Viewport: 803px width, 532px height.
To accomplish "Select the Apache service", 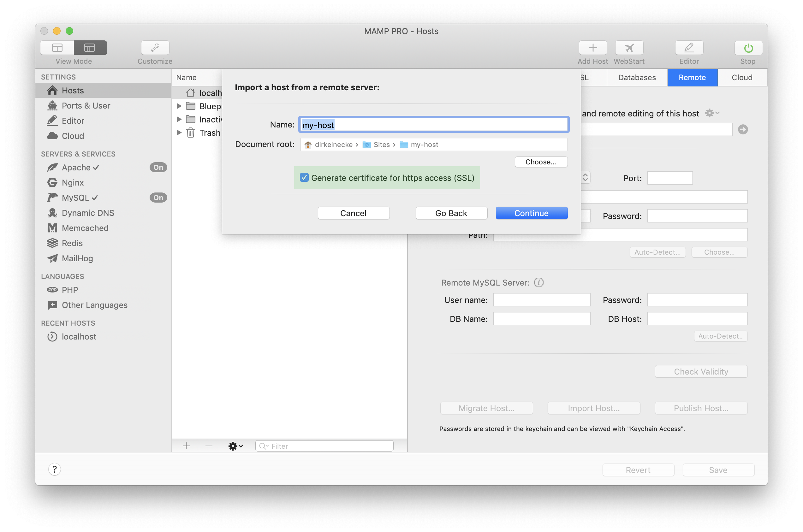I will 76,167.
